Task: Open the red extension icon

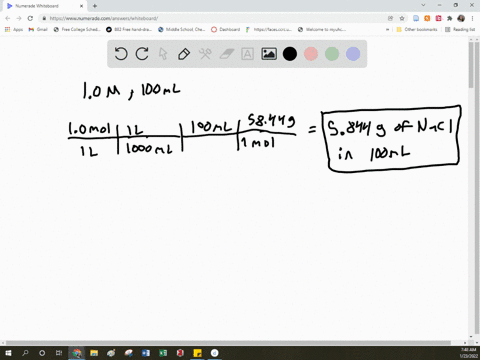Action: (x=438, y=18)
